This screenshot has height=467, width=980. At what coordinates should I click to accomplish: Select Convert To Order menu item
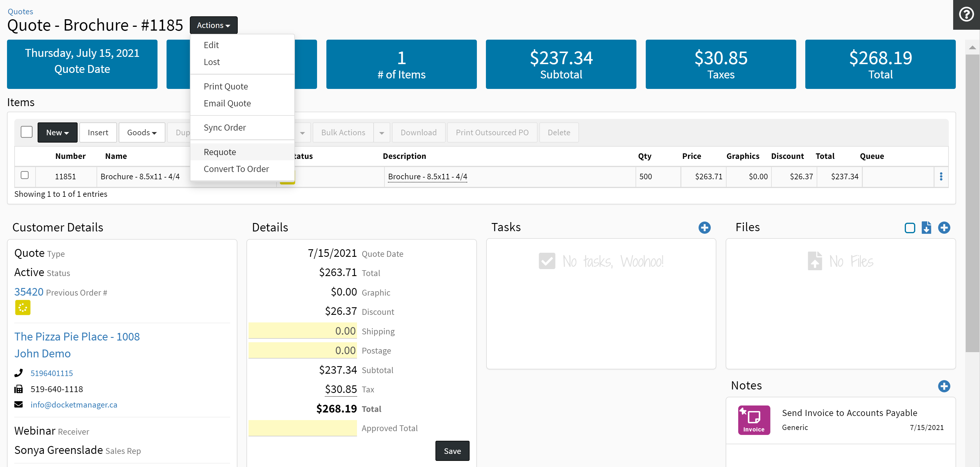click(236, 169)
